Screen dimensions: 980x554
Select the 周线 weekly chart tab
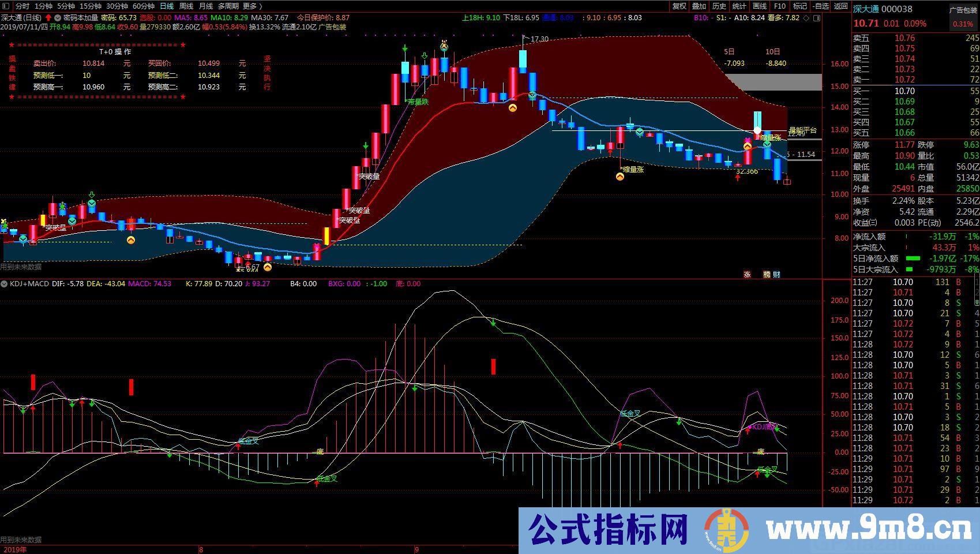point(186,6)
